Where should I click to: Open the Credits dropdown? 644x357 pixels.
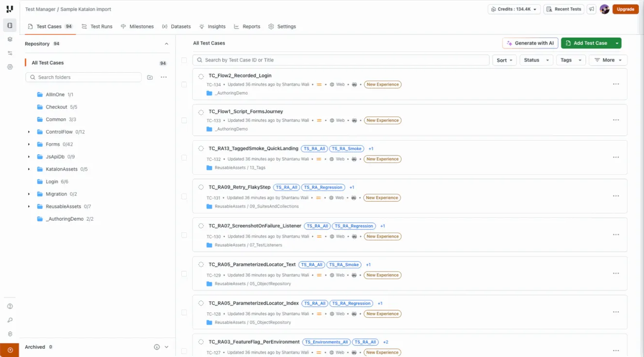(514, 9)
